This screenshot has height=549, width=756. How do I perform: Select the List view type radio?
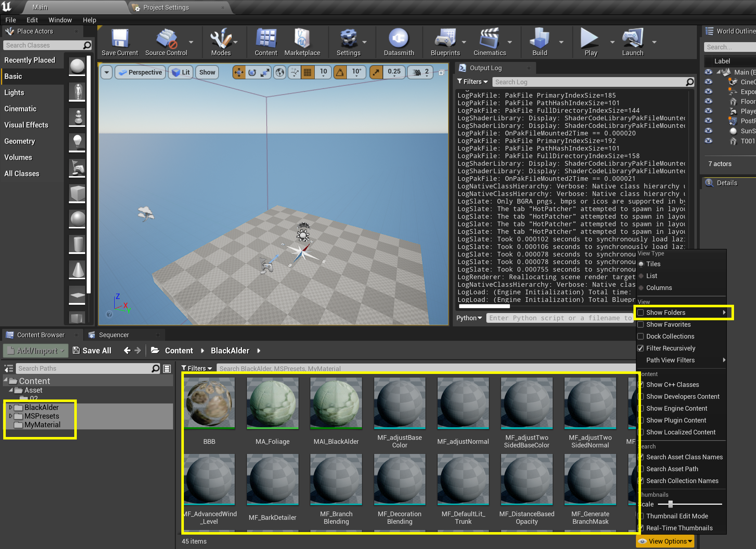point(641,276)
